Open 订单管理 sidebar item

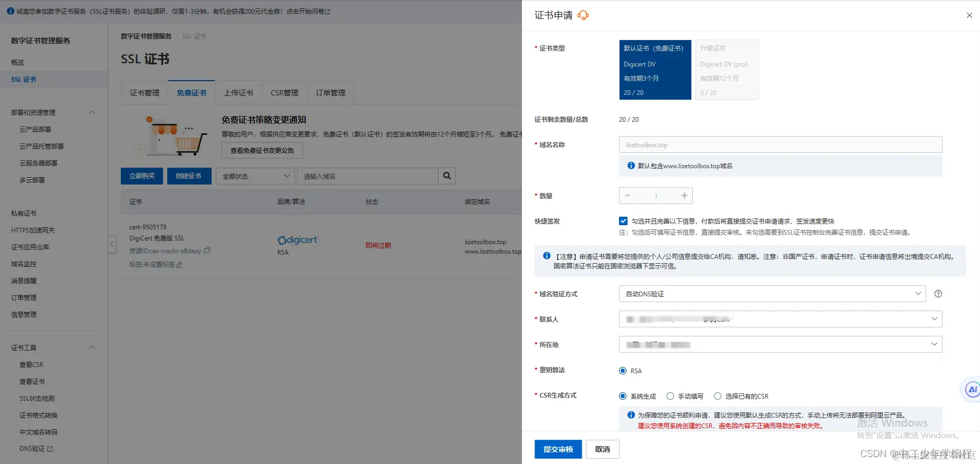(x=24, y=297)
